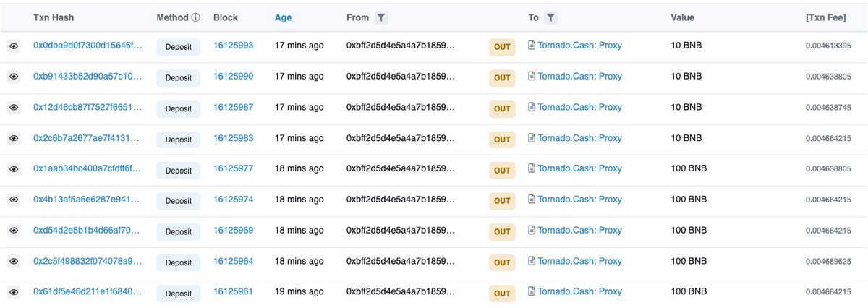Click OUT label in block 16125961 row
Viewport: 868px width, 308px height.
point(502,294)
